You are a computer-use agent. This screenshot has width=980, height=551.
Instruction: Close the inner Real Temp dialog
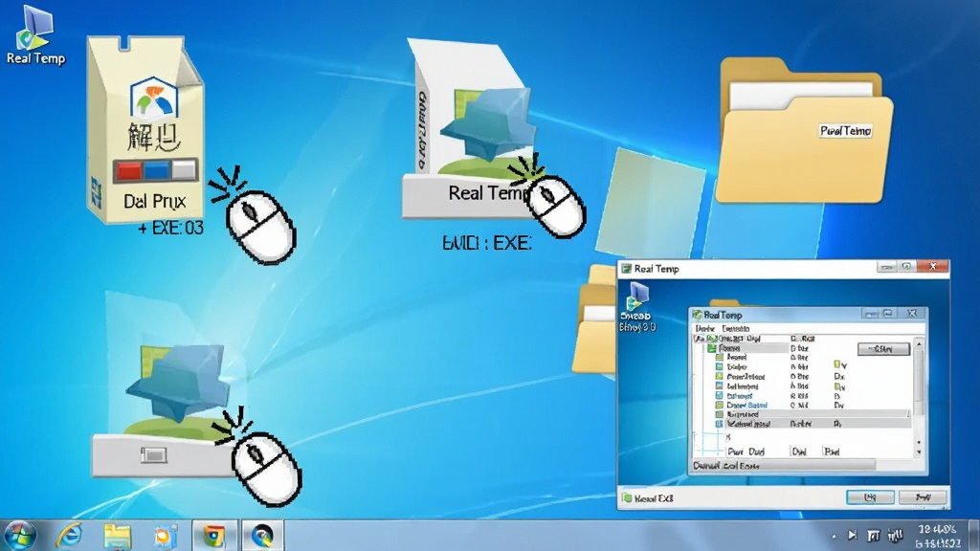coord(911,314)
